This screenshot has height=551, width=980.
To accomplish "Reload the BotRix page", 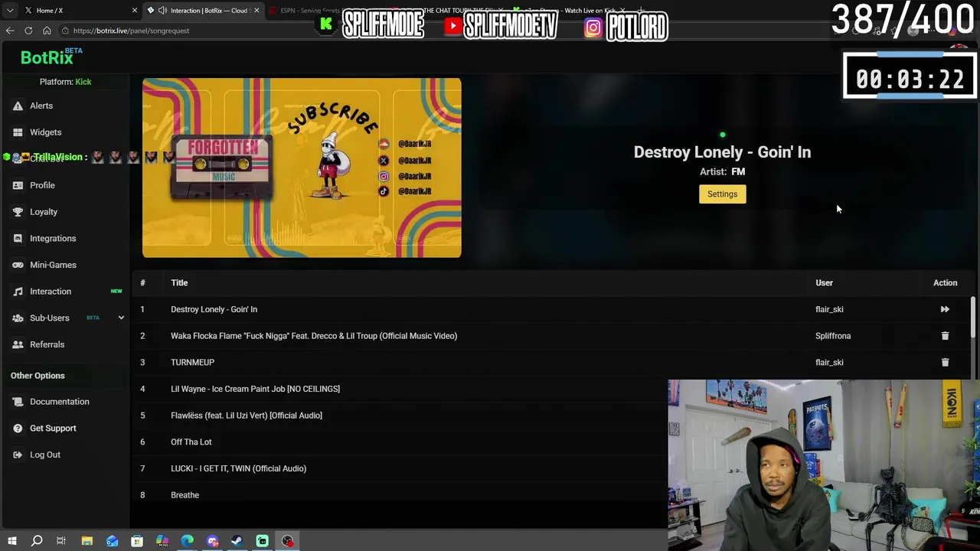I will pyautogui.click(x=28, y=31).
